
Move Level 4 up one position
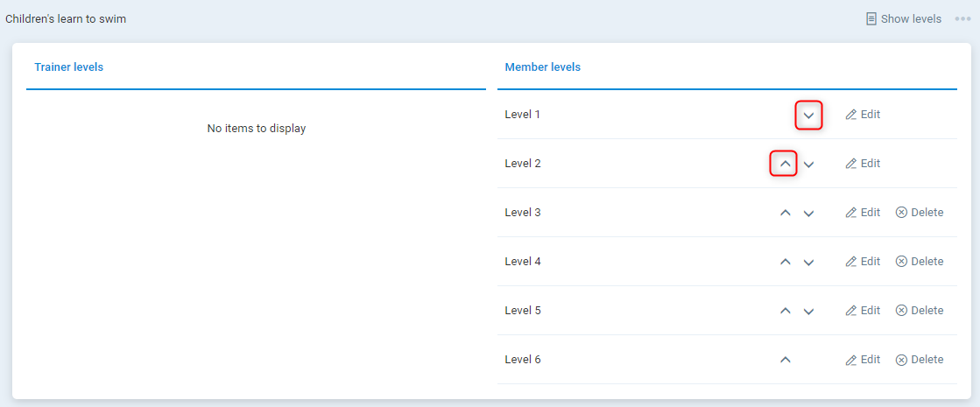tap(785, 262)
